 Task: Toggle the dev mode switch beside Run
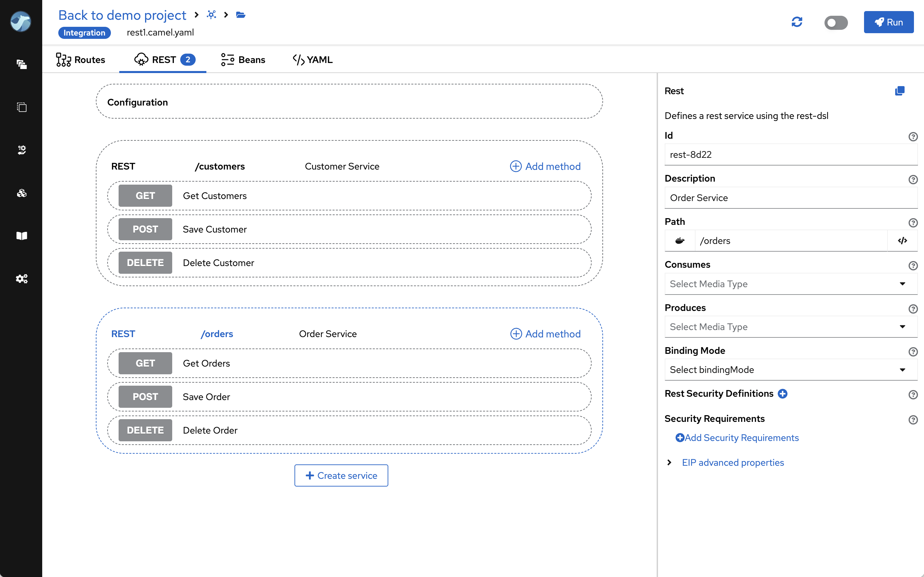836,22
